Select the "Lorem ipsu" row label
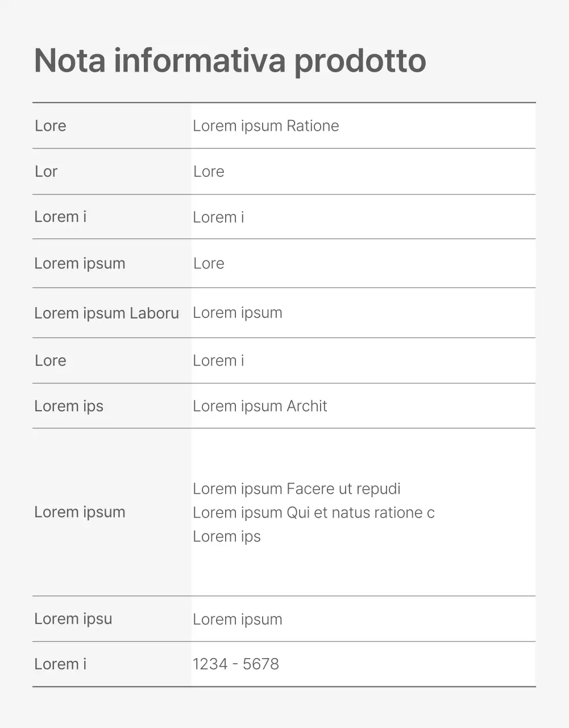The image size is (569, 728). [x=73, y=619]
